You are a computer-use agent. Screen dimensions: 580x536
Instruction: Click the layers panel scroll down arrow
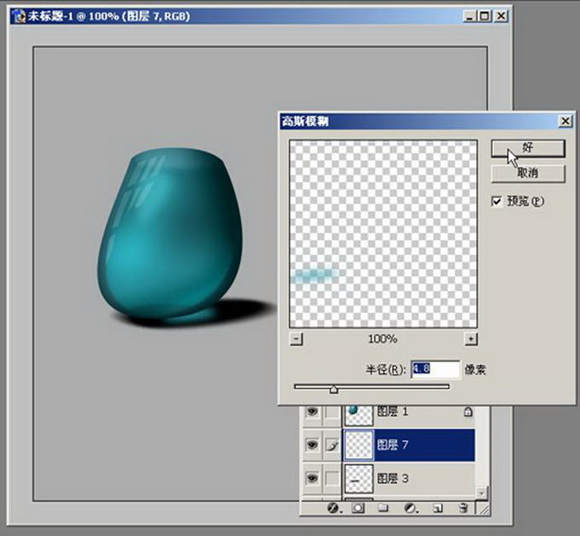481,493
